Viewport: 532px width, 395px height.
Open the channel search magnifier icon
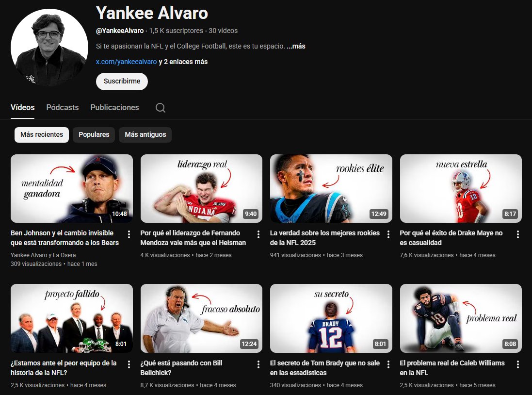click(161, 108)
